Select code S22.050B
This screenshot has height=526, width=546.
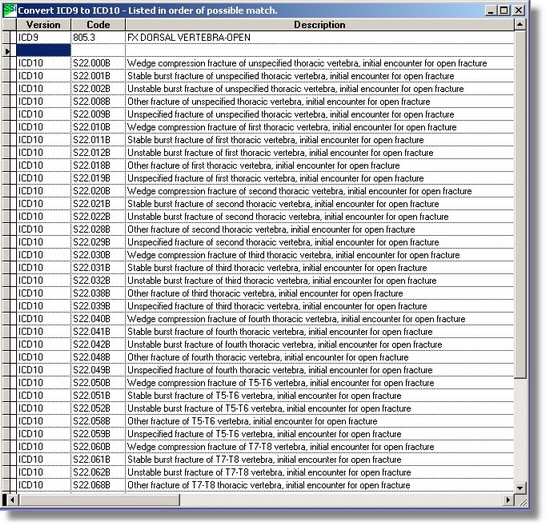pos(98,383)
